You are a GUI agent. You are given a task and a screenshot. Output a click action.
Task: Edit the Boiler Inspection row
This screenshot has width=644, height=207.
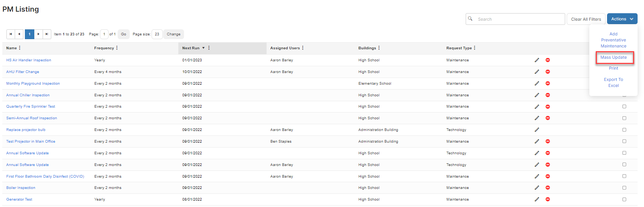(x=537, y=187)
